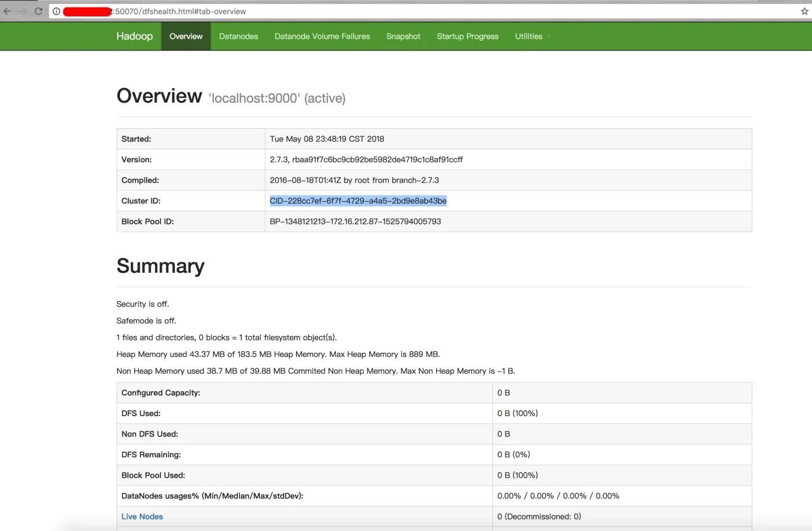The height and width of the screenshot is (531, 812).
Task: Click the 'Cluster ID:' row label
Action: point(141,201)
